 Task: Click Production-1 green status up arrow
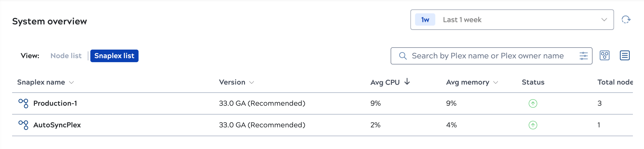pyautogui.click(x=533, y=103)
